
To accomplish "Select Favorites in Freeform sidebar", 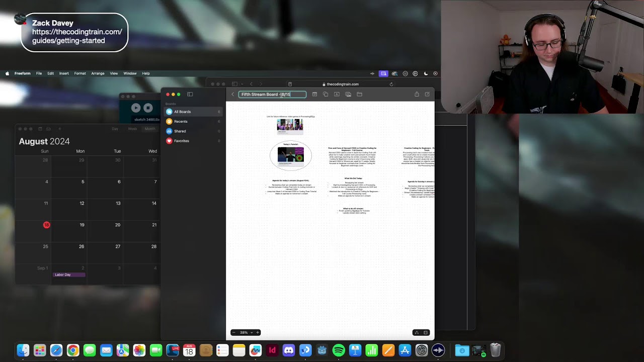I will coord(193,141).
